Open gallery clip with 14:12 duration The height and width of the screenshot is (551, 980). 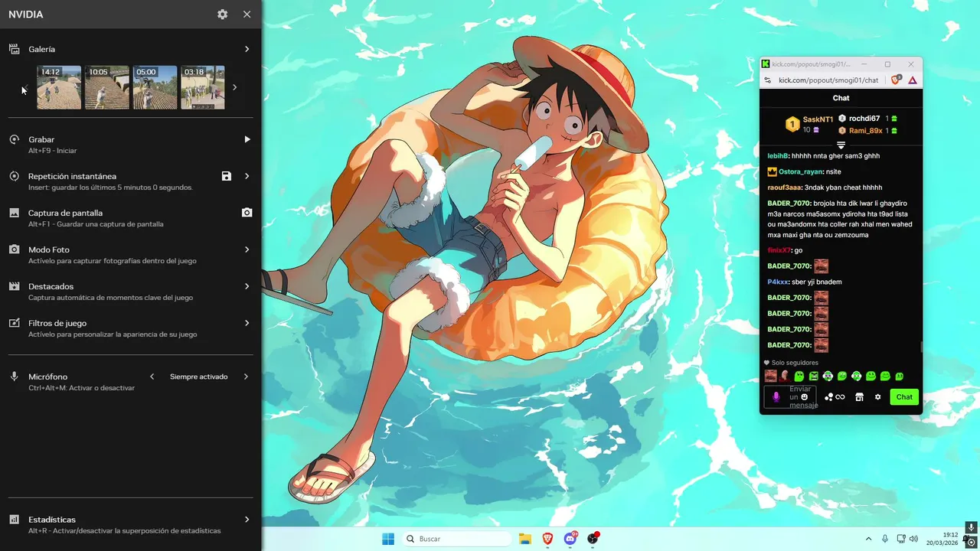pos(59,87)
